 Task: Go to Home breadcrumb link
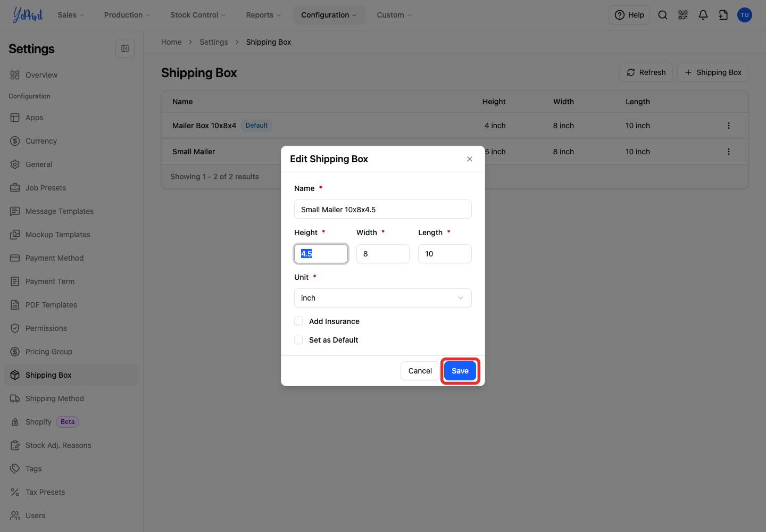click(x=171, y=42)
